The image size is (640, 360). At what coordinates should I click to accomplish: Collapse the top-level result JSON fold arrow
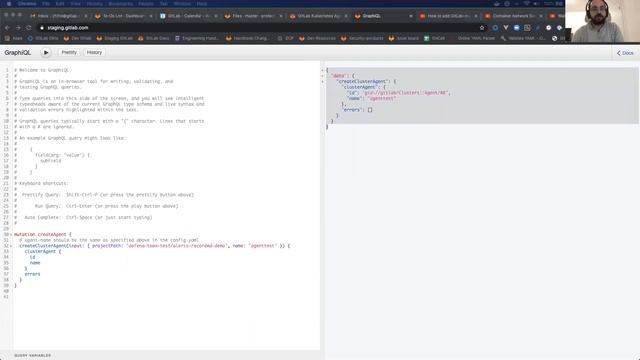click(x=322, y=70)
